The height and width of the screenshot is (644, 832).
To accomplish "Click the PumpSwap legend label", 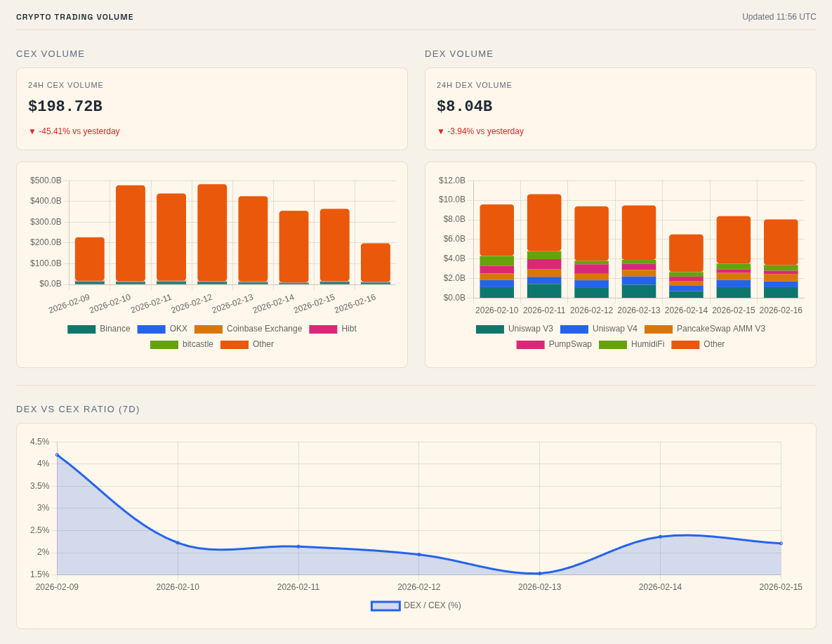I will coord(570,344).
